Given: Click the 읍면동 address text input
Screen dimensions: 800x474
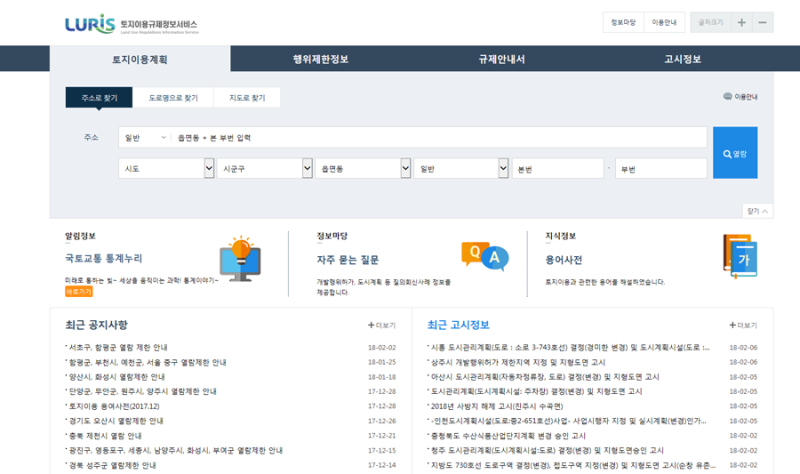Looking at the screenshot, I should click(439, 138).
